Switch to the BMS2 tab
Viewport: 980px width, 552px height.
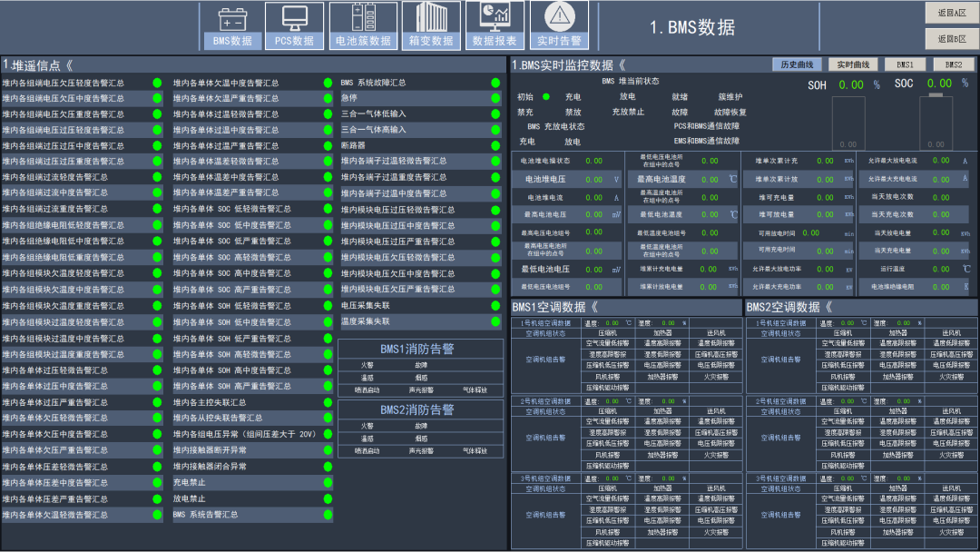(954, 64)
